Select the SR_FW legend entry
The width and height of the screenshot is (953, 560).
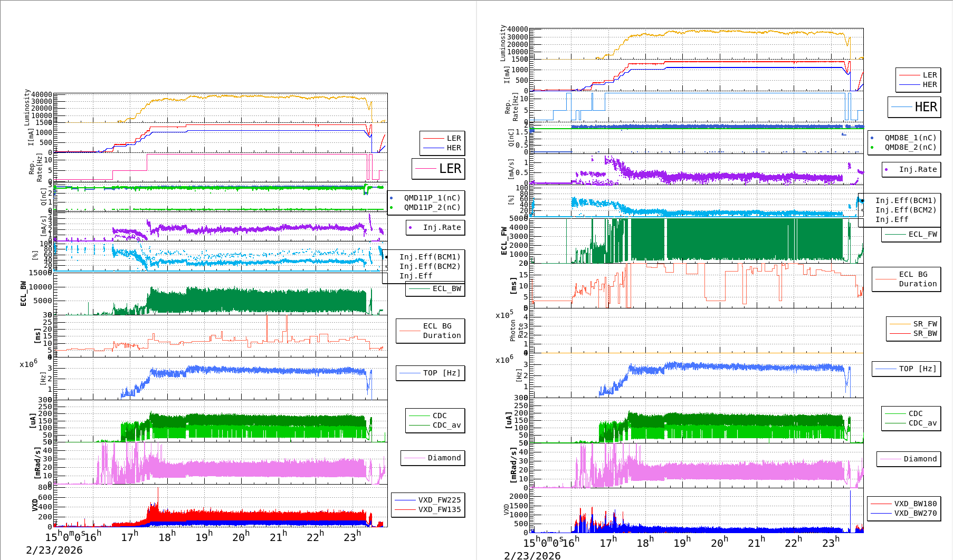coord(925,324)
